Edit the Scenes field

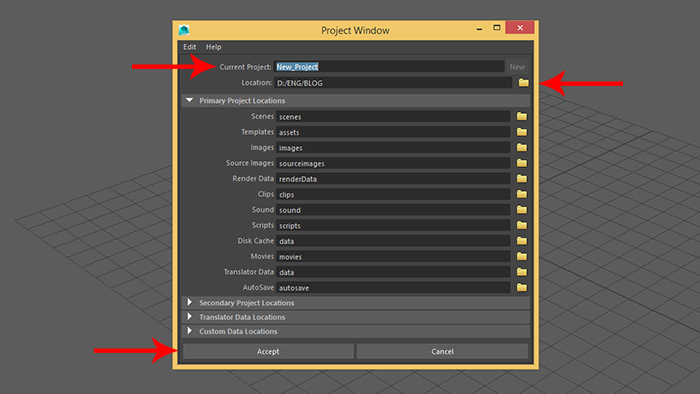point(393,116)
